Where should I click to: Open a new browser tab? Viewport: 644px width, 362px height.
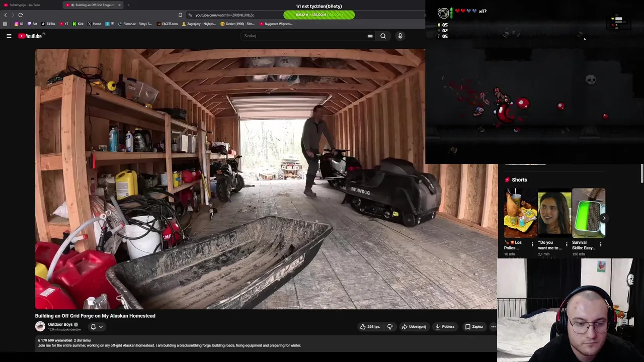[128, 5]
